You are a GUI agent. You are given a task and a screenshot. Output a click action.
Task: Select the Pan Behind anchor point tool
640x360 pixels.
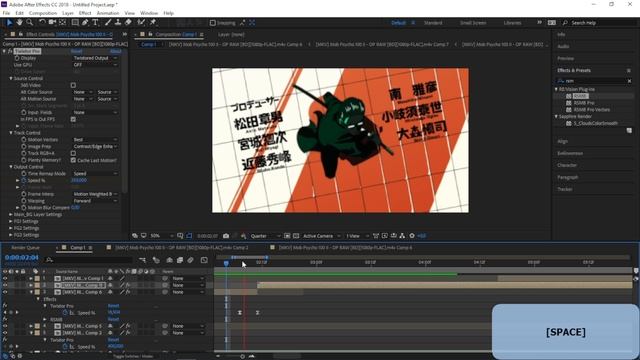[x=62, y=22]
